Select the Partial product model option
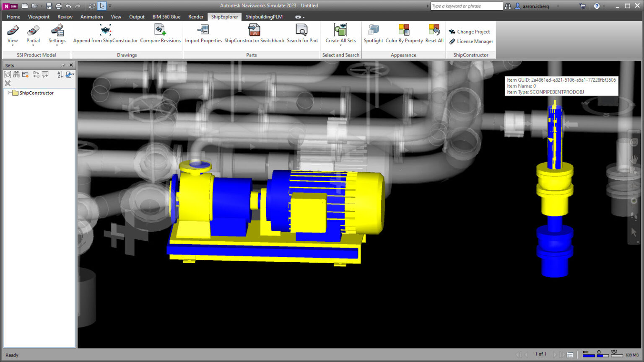This screenshot has height=362, width=644. point(33,34)
